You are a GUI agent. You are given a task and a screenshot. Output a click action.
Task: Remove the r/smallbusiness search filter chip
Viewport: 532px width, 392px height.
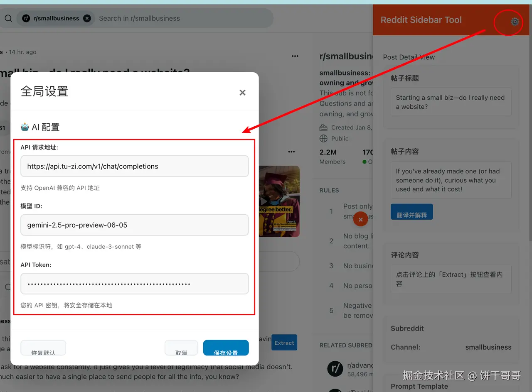coord(87,18)
